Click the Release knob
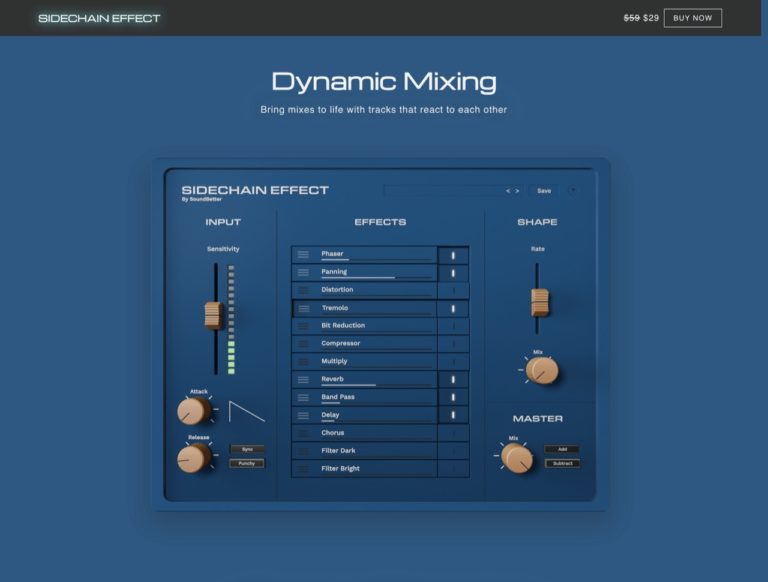 coord(193,458)
